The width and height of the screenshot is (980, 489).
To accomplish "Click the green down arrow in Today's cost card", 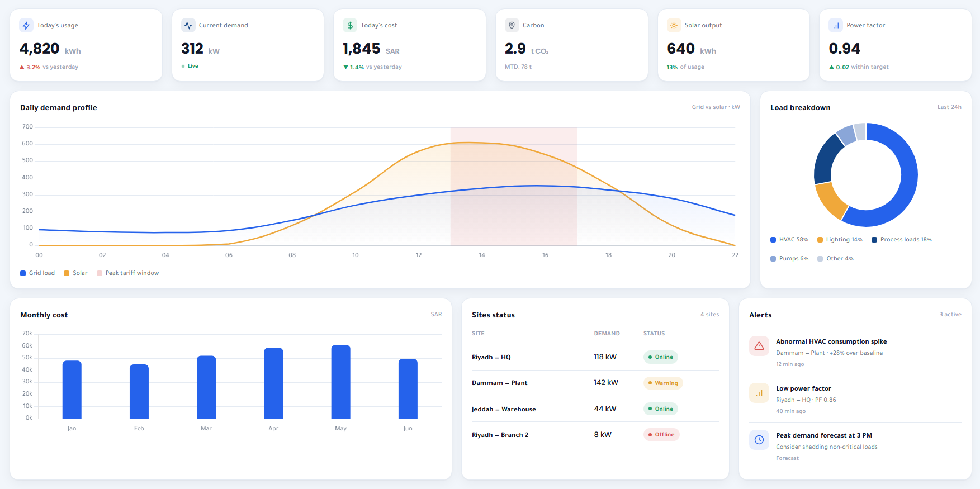I will (345, 67).
